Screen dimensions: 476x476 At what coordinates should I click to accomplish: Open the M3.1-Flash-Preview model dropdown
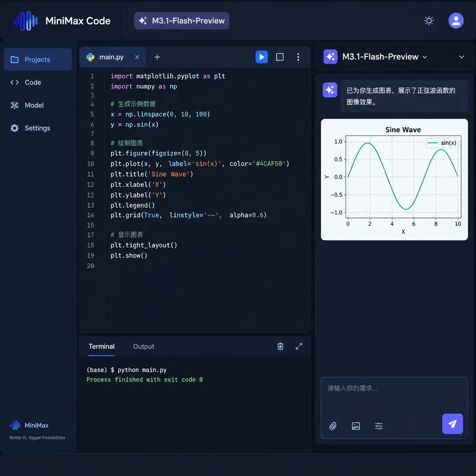(x=384, y=57)
